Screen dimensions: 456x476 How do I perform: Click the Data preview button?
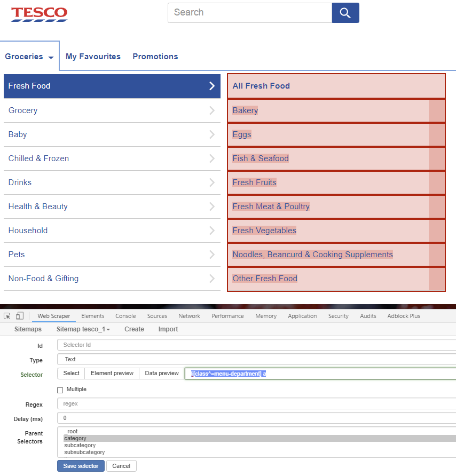[162, 374]
